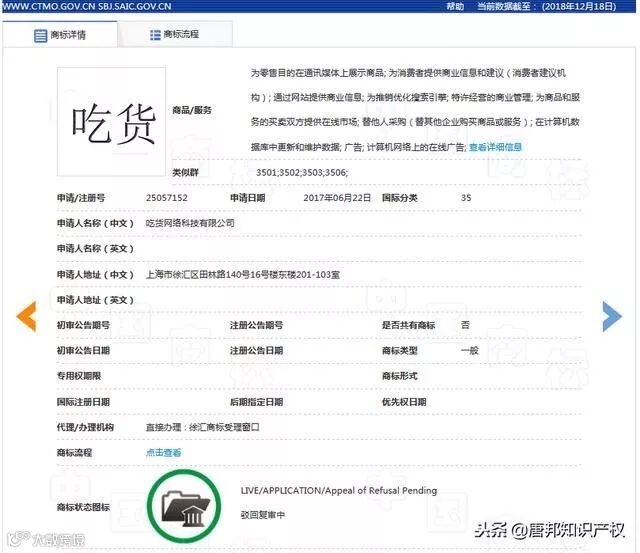Viewport: 640px width, 553px height.
Task: Select the shared trademark value 否
Action: click(x=465, y=325)
